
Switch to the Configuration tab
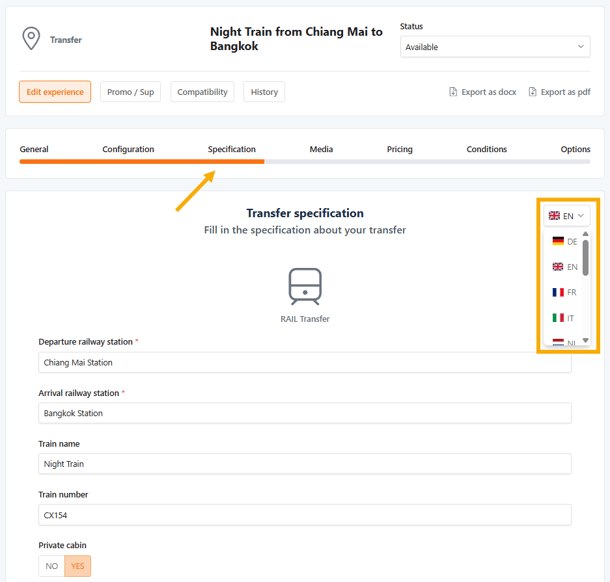tap(128, 149)
